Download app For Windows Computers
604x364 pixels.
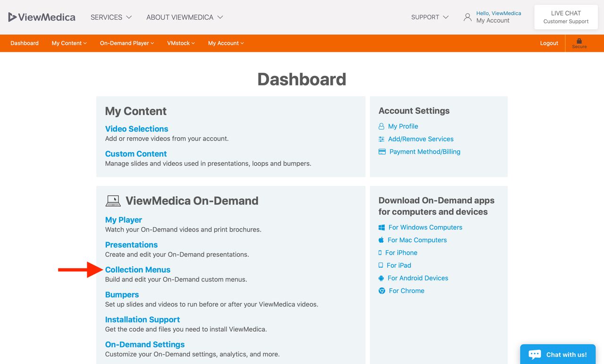(x=425, y=227)
